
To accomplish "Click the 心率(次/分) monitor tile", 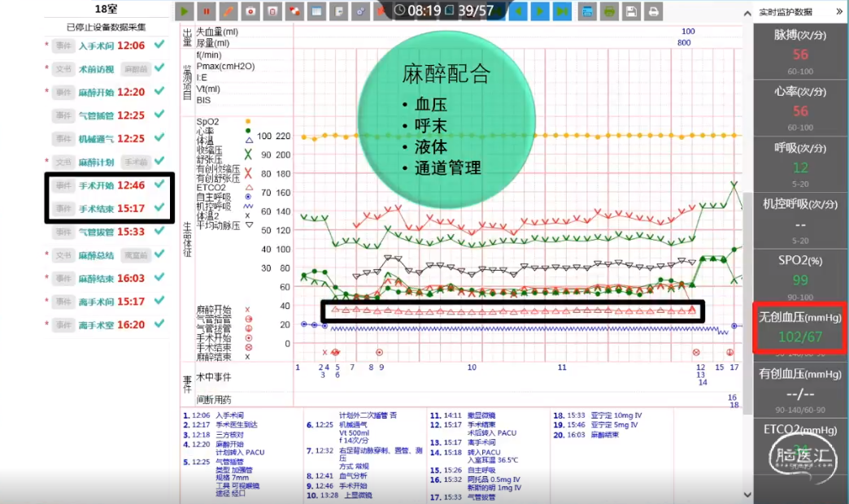I will [x=800, y=108].
